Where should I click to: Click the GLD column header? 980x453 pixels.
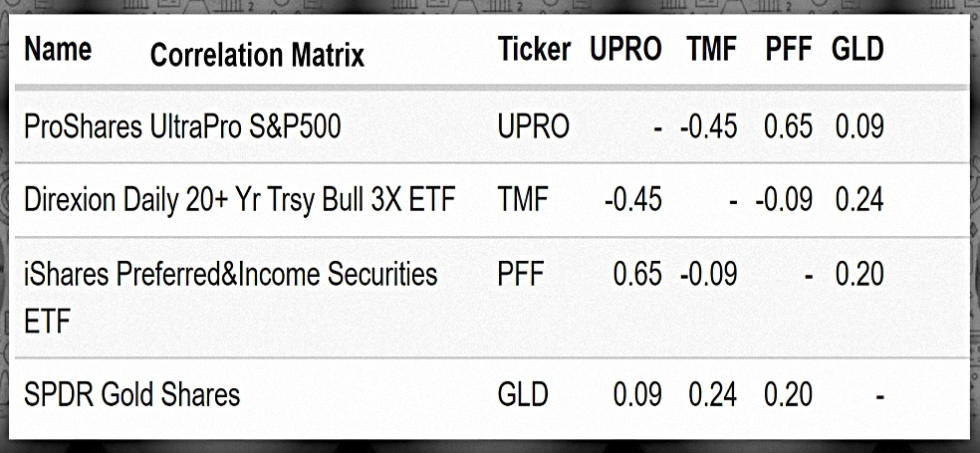857,49
